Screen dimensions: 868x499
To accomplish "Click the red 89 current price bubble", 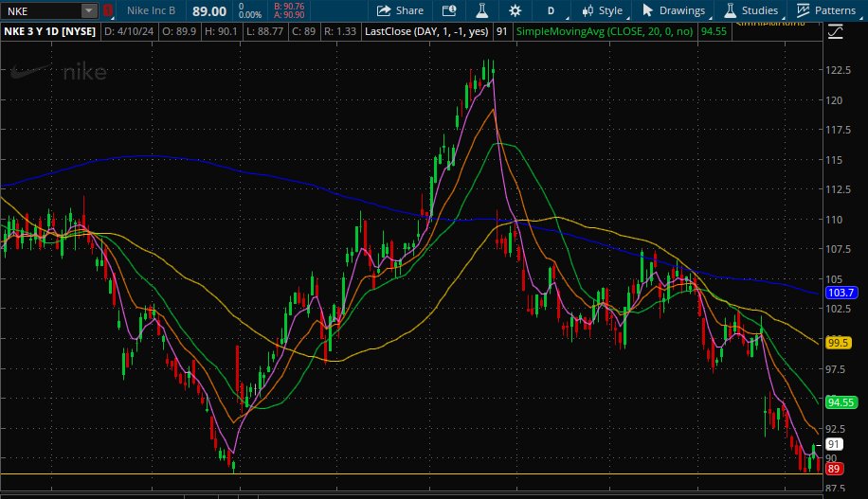I will click(x=834, y=469).
